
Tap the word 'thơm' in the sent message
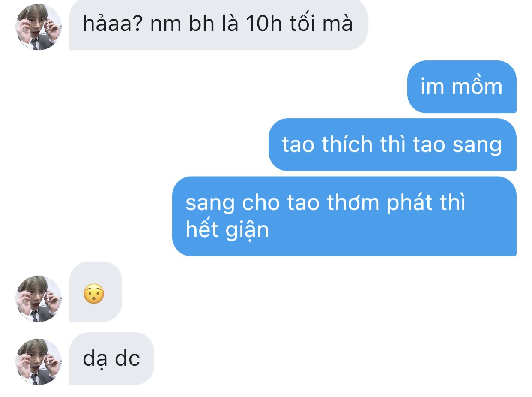pyautogui.click(x=353, y=202)
